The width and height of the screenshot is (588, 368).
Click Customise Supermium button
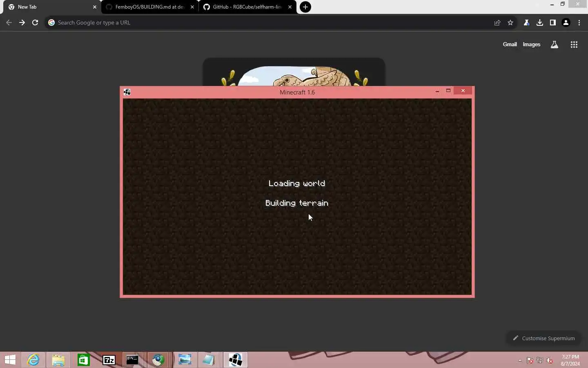(x=543, y=338)
